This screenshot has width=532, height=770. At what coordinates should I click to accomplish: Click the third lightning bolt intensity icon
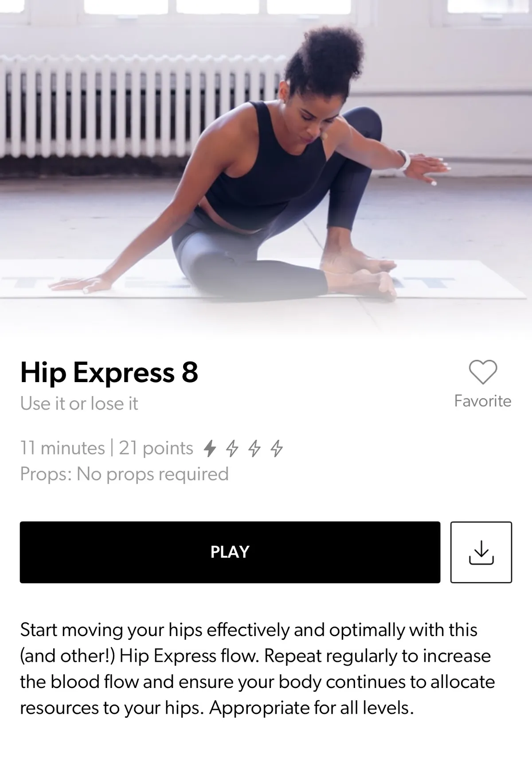tap(254, 449)
